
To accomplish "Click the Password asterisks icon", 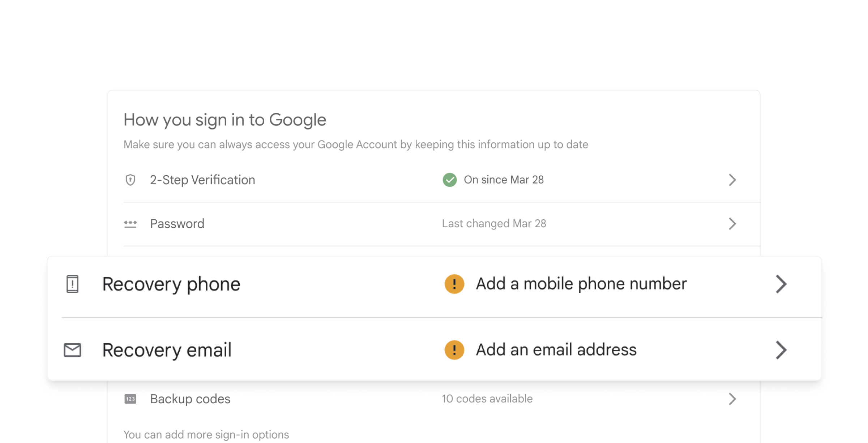I will 130,224.
